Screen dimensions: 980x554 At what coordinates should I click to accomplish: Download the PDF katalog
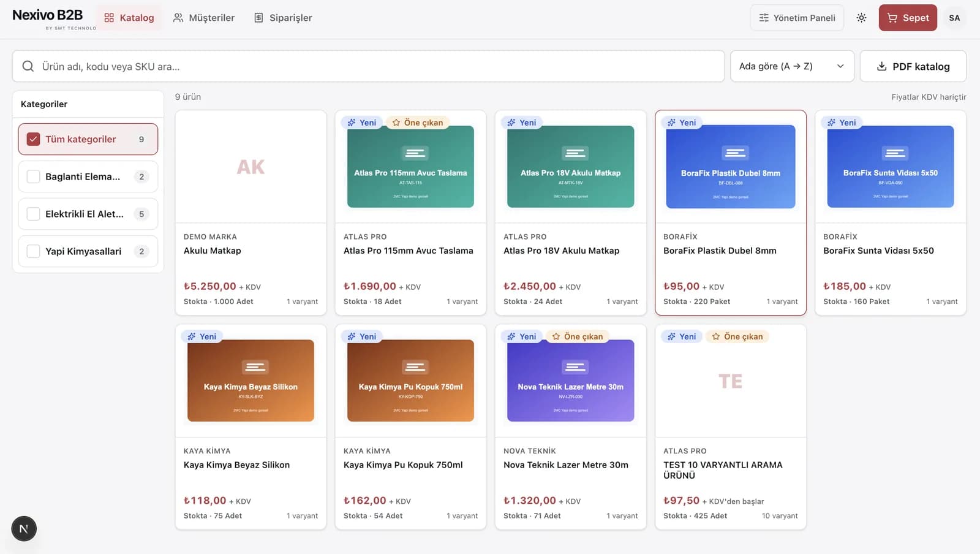coord(913,66)
